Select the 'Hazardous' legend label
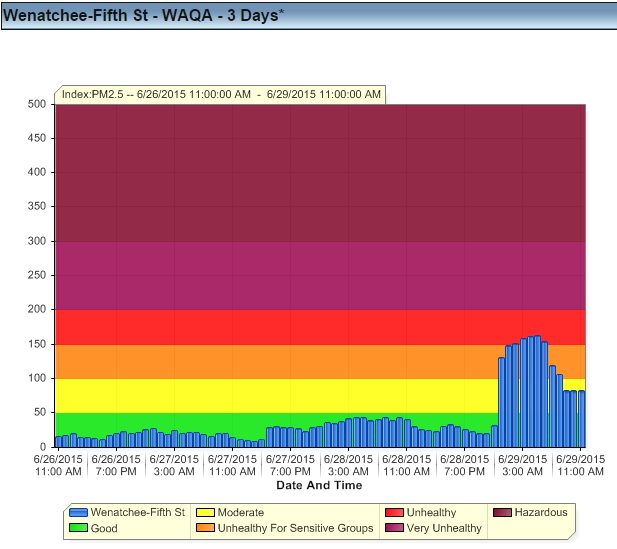This screenshot has width=617, height=549. (541, 512)
